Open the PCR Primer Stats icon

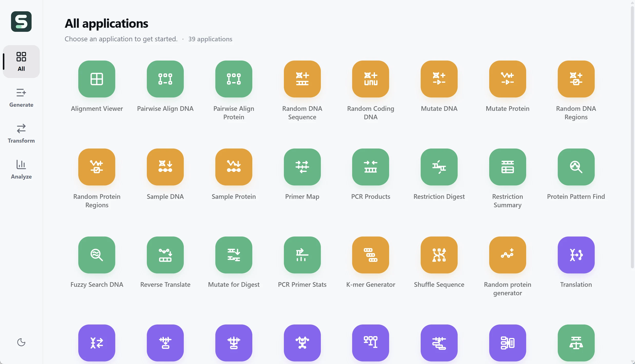(x=302, y=255)
